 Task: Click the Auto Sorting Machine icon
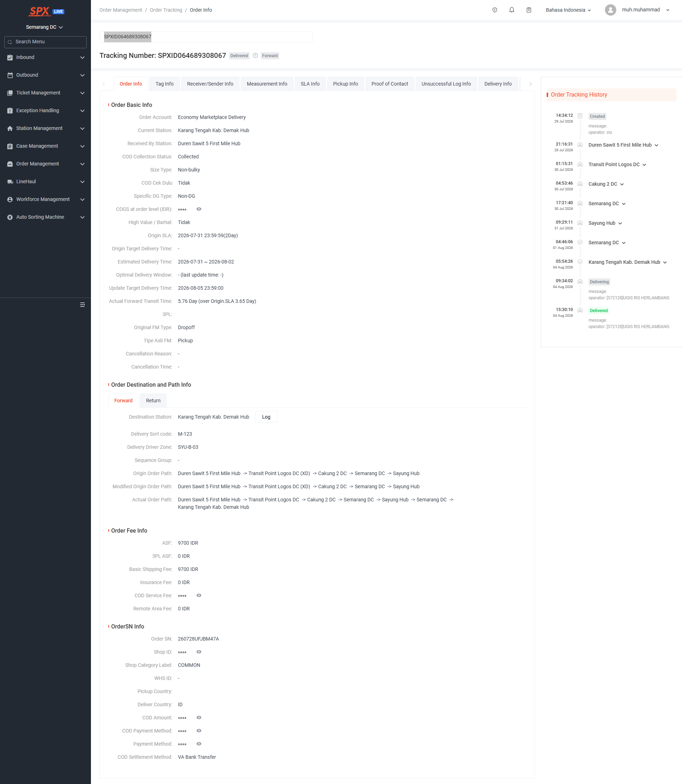(10, 217)
